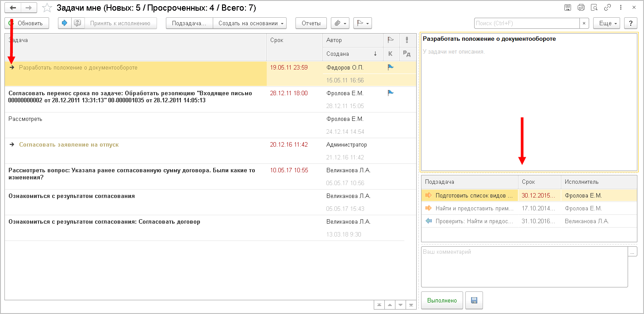Click the Создана column header
The image size is (644, 314).
tap(353, 54)
